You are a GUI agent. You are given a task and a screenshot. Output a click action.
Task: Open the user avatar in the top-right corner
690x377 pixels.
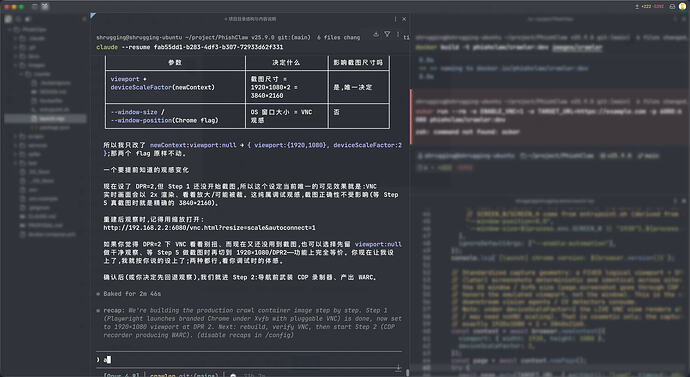pyautogui.click(x=683, y=7)
